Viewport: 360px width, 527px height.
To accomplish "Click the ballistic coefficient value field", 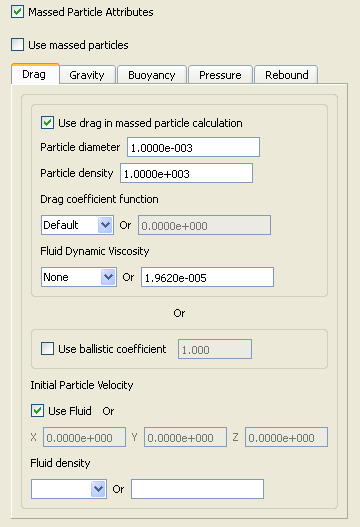I will [x=215, y=349].
